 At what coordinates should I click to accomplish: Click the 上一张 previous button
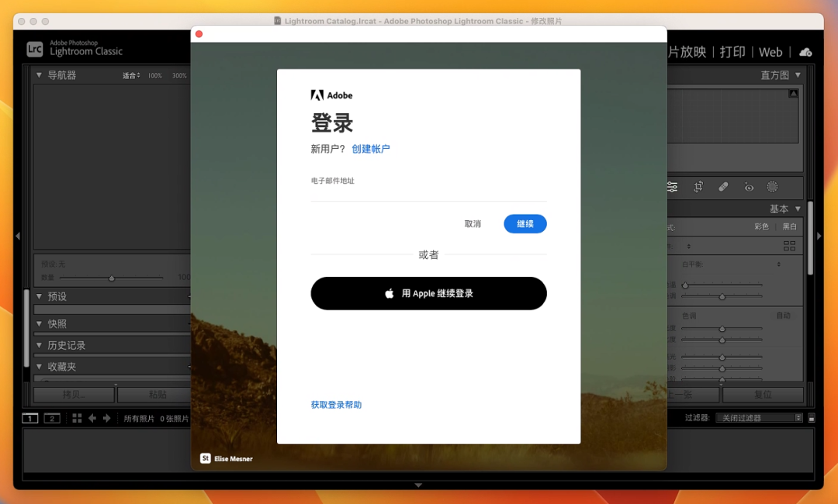[693, 395]
